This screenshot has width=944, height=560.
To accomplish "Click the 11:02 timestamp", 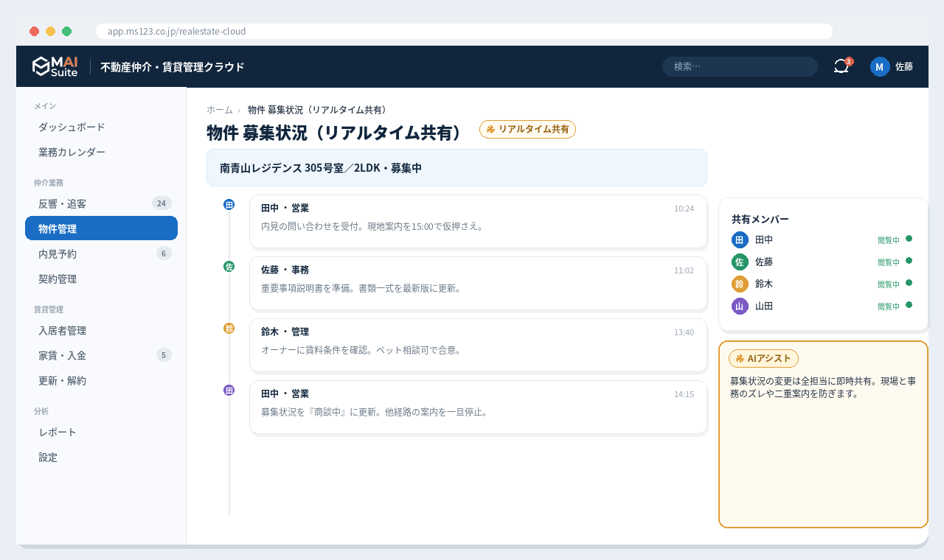I will pyautogui.click(x=684, y=270).
